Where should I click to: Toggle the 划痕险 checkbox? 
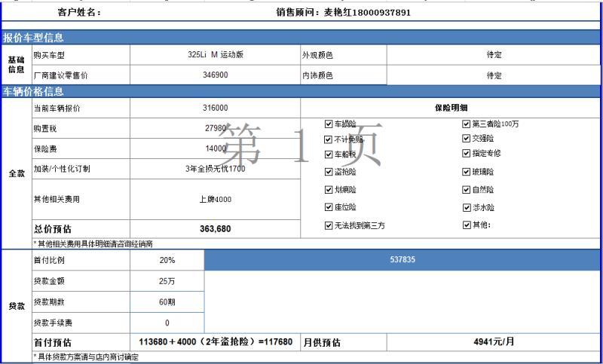click(329, 189)
